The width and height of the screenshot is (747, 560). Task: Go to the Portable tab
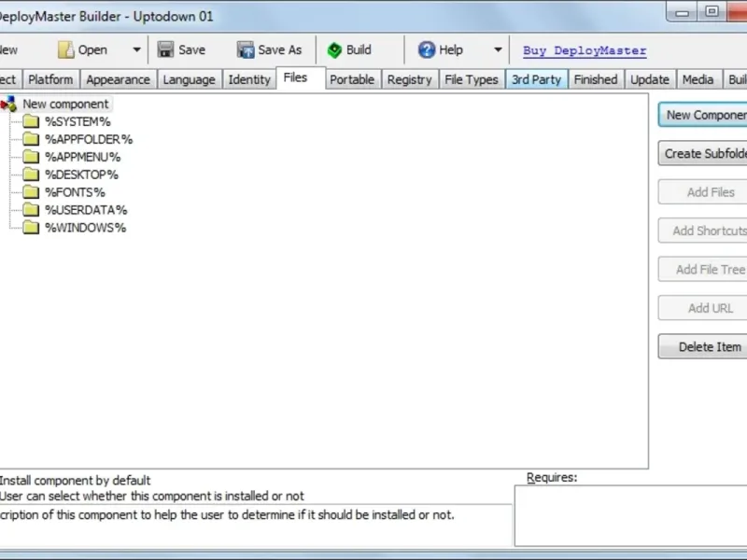(x=352, y=79)
